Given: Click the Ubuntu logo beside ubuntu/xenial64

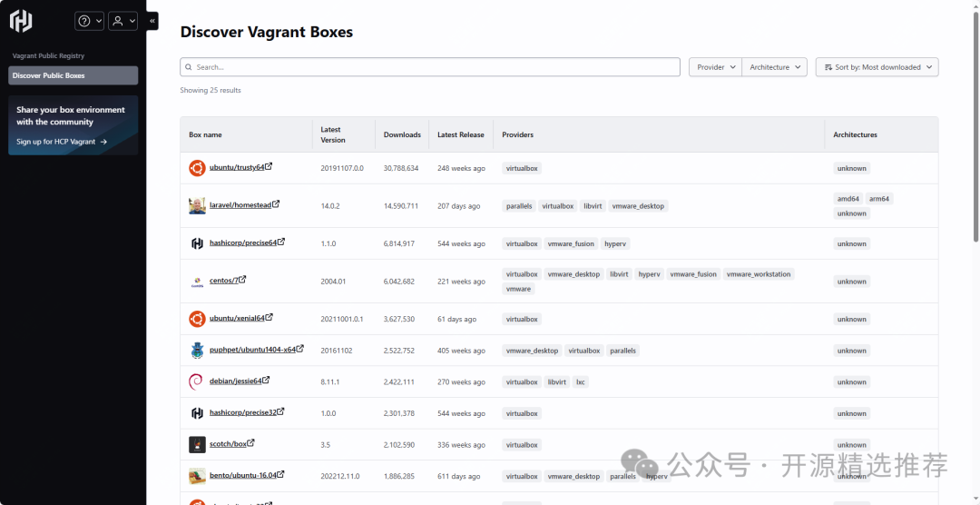Looking at the screenshot, I should pos(198,319).
